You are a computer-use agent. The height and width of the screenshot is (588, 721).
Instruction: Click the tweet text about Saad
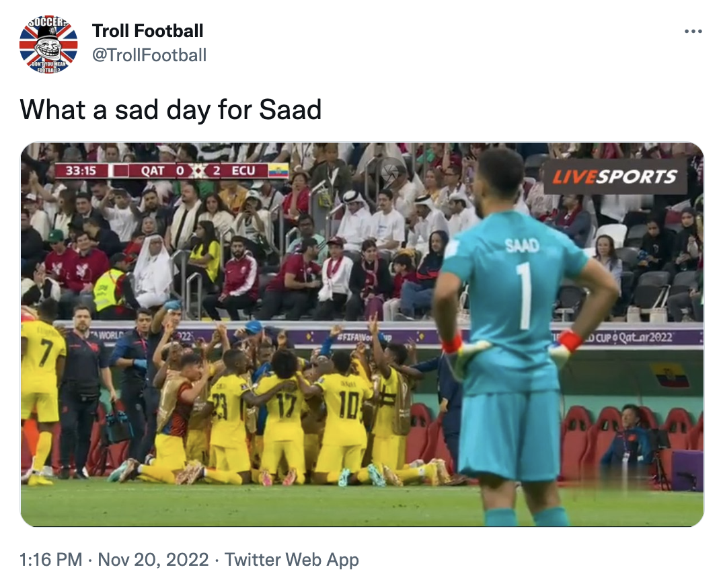click(x=172, y=110)
